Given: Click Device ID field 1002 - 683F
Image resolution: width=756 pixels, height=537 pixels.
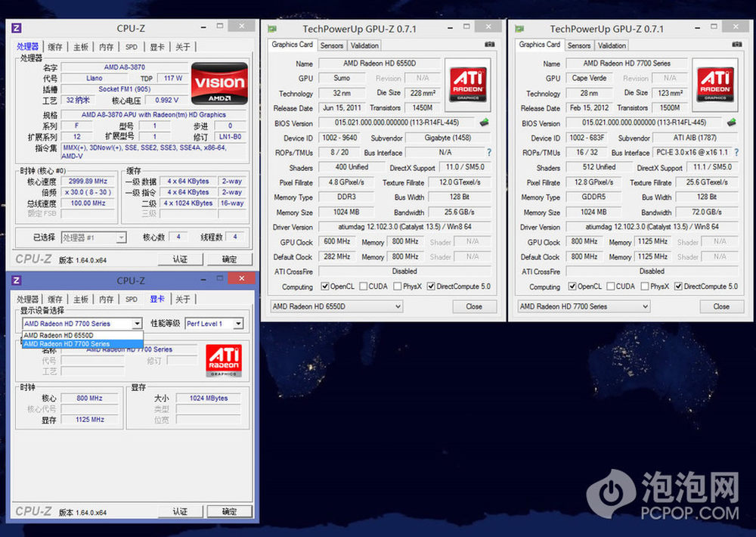Looking at the screenshot, I should coord(587,138).
